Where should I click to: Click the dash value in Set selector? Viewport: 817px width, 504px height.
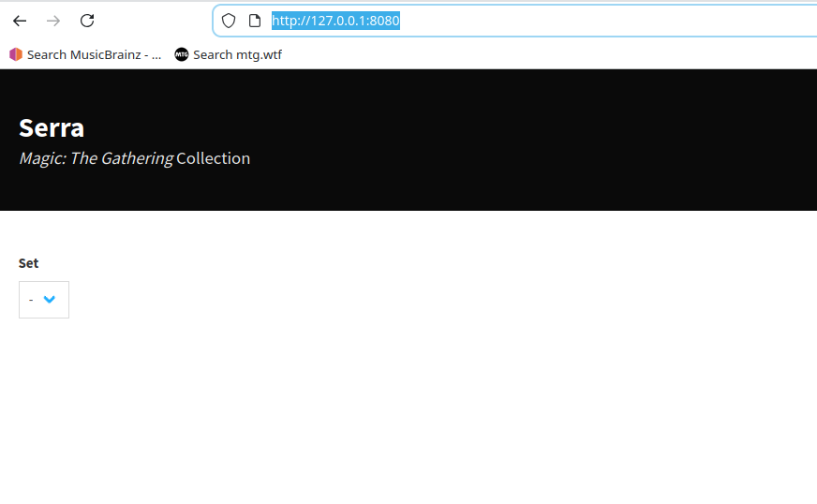(31, 300)
